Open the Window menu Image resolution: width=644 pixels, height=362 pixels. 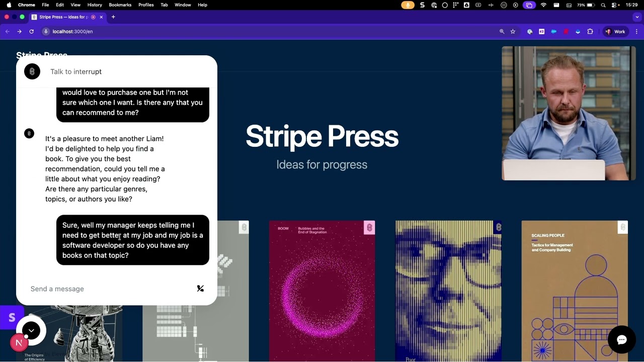[183, 5]
